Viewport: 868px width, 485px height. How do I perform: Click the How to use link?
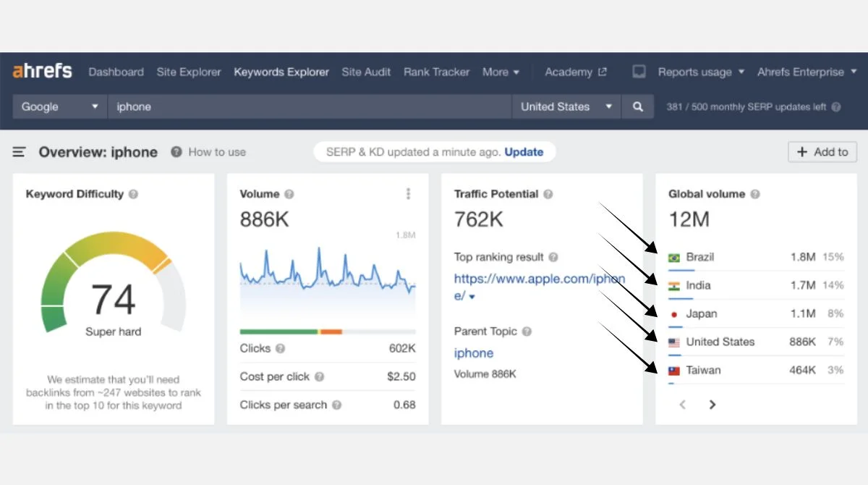point(208,152)
